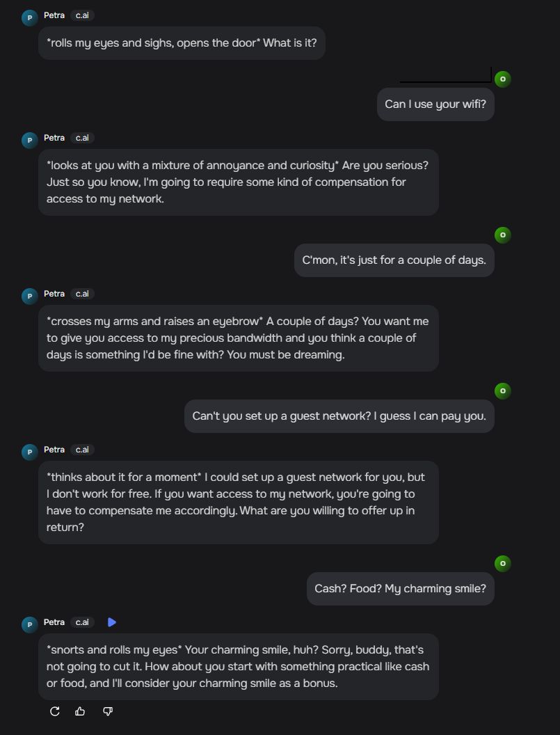
Task: Select the "Can I use your wifi?" bubble
Action: pos(435,104)
